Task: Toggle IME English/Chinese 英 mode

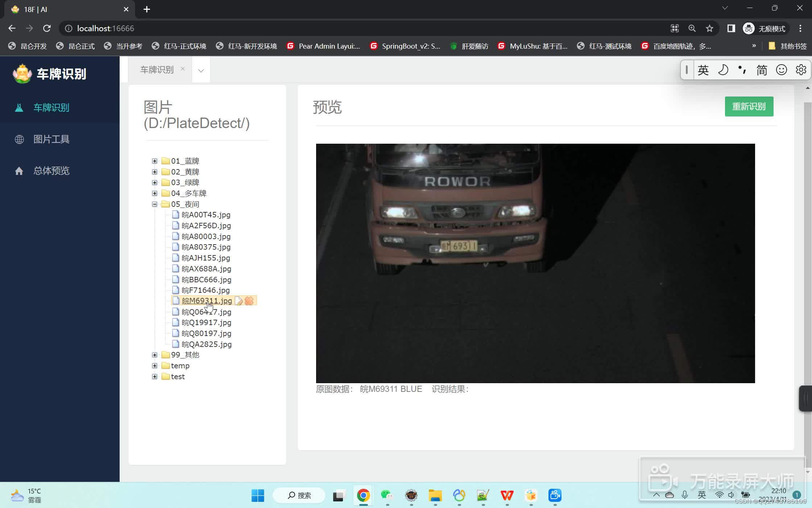Action: pos(703,70)
